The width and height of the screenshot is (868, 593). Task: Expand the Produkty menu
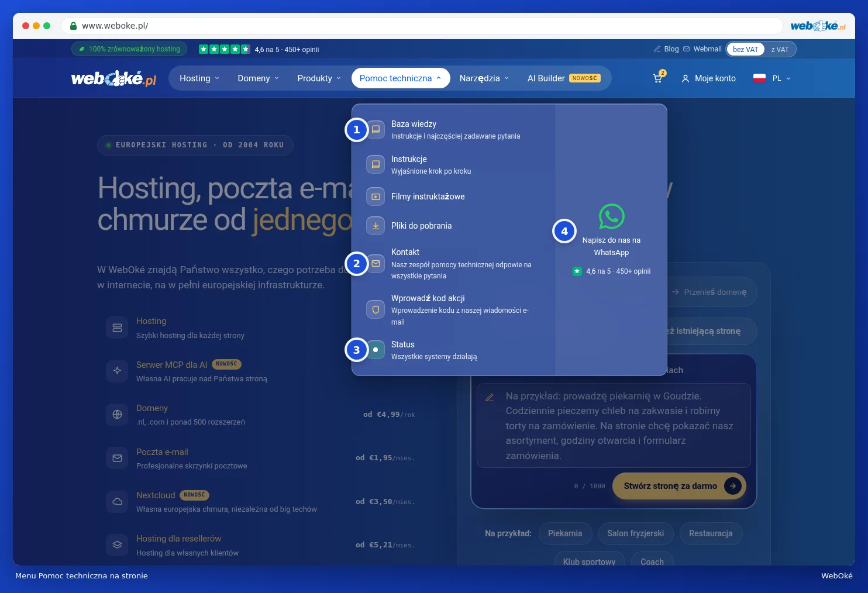[319, 78]
